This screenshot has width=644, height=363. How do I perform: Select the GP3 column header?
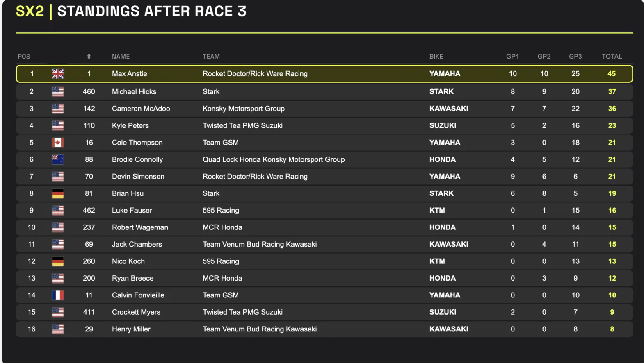[x=575, y=57]
